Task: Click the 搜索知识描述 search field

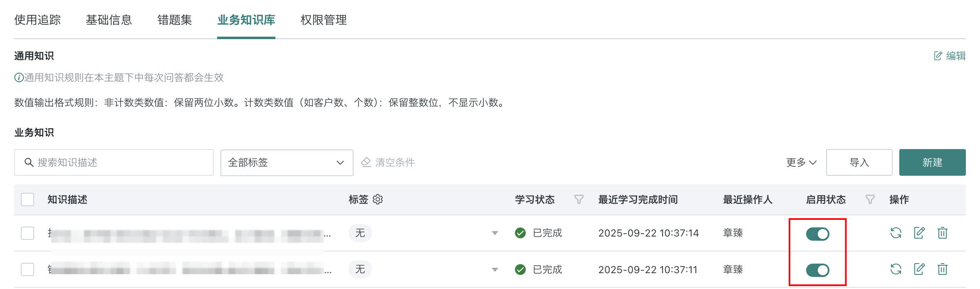Action: 114,162
